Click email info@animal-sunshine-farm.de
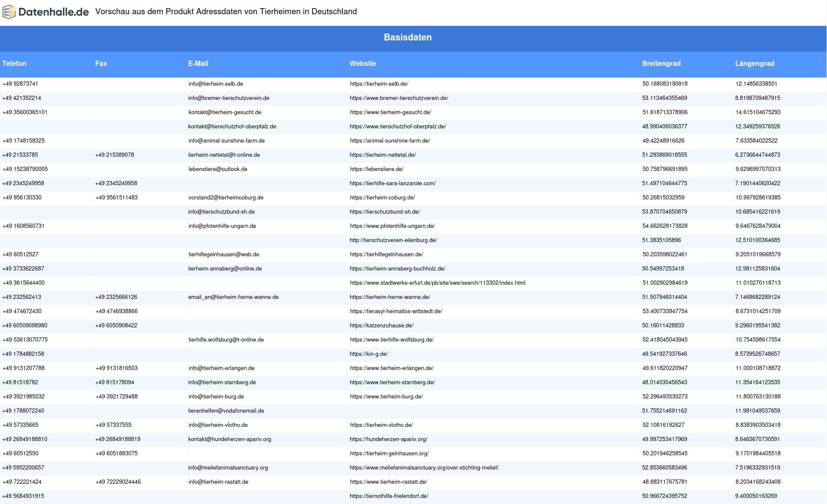 (227, 141)
